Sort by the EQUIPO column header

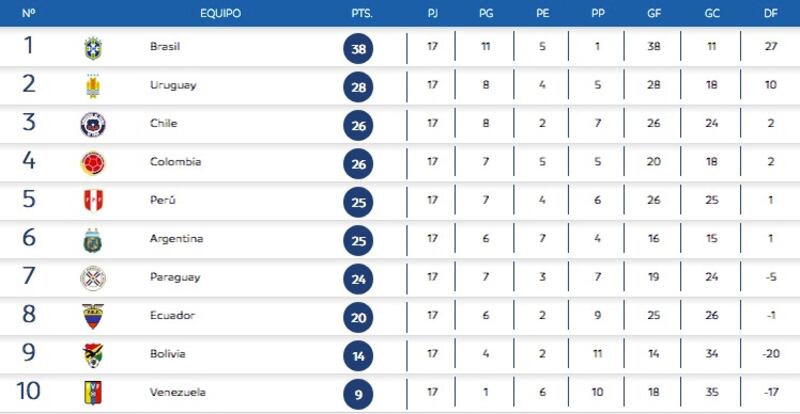(220, 14)
